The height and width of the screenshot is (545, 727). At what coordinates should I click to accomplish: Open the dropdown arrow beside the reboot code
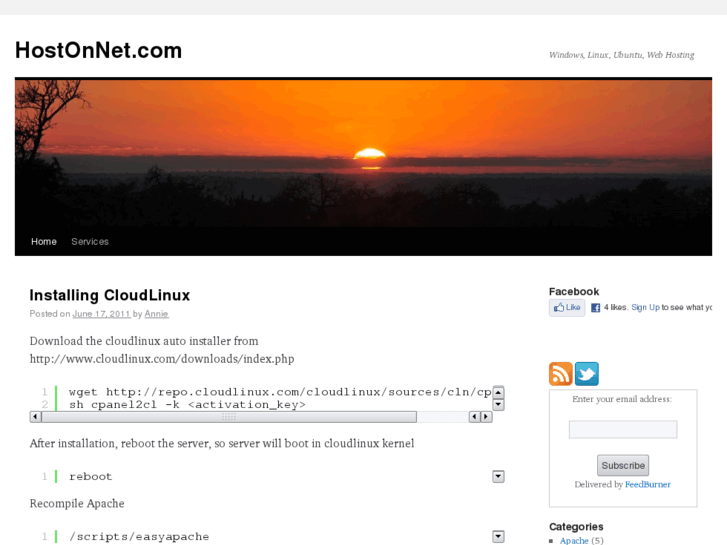point(498,476)
